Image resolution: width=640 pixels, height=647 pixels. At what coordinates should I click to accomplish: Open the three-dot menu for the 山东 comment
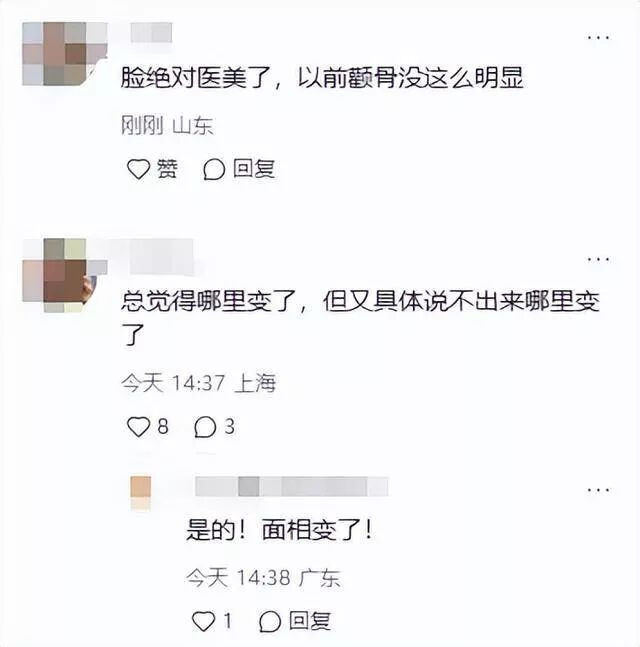pyautogui.click(x=598, y=38)
